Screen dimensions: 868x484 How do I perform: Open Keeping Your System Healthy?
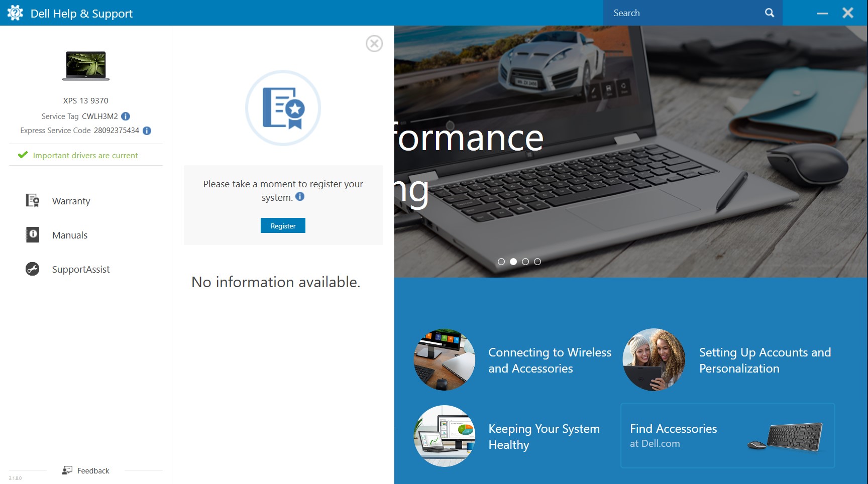pos(544,437)
